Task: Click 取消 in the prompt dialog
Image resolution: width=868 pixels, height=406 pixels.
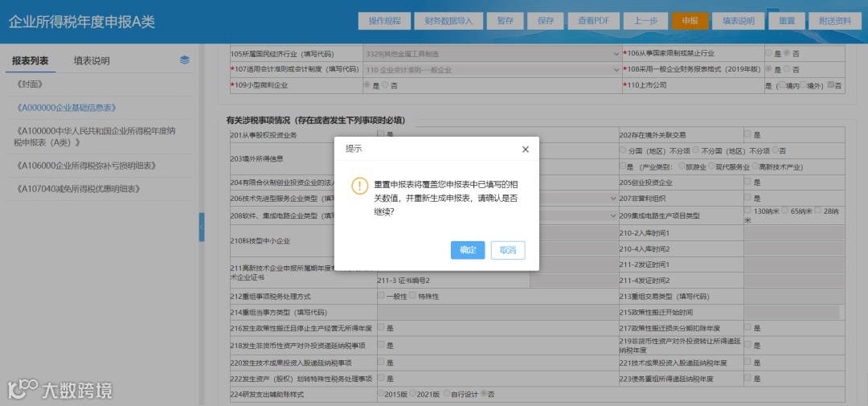Action: coord(508,250)
